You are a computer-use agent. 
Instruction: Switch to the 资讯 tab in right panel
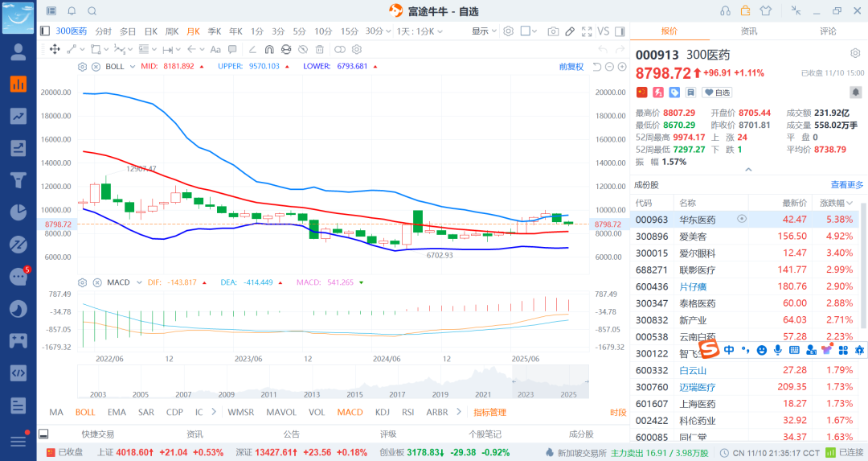click(748, 31)
